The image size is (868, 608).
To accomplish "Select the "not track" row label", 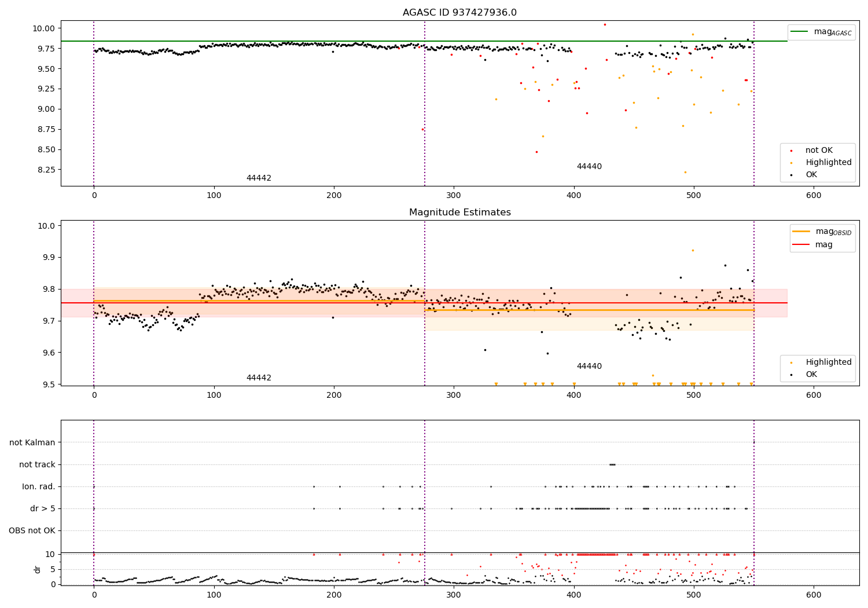I will pyautogui.click(x=37, y=465).
